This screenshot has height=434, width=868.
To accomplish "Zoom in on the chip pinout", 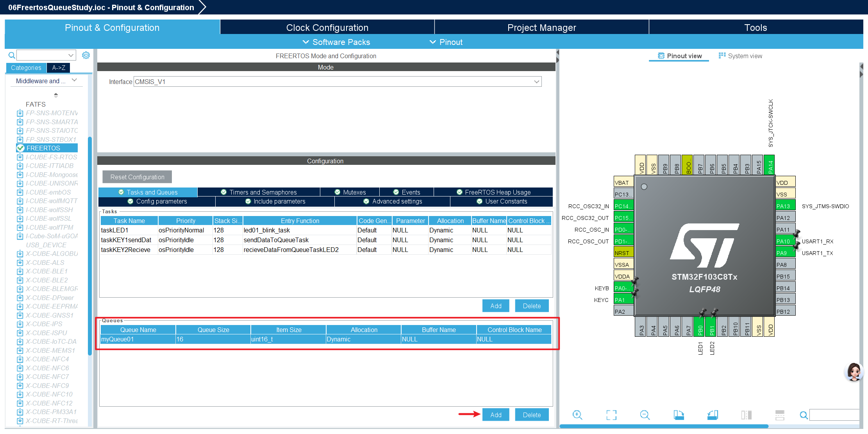I will coord(577,415).
